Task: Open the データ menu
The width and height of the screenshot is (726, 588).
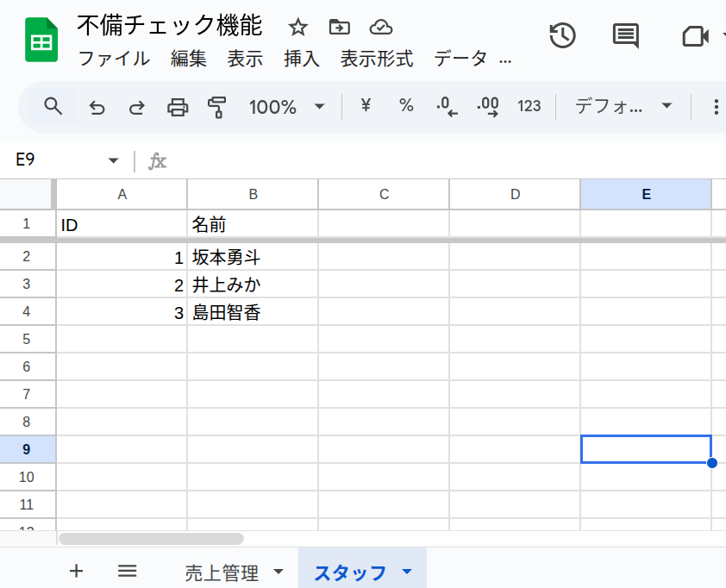Action: pos(462,59)
